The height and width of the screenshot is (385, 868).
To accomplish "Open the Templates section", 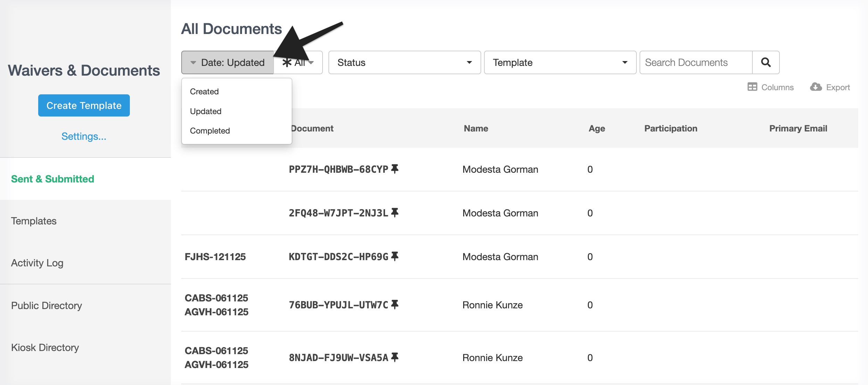I will 85,221.
